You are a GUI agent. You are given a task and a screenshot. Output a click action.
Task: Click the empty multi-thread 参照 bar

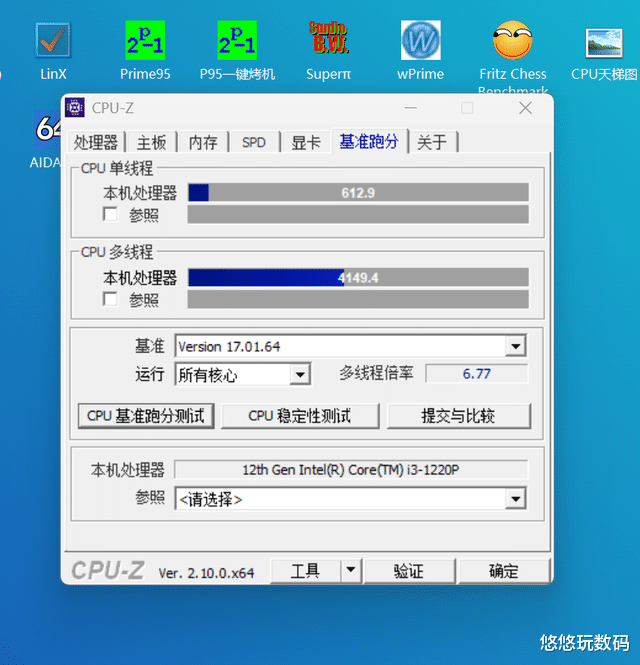pos(358,299)
